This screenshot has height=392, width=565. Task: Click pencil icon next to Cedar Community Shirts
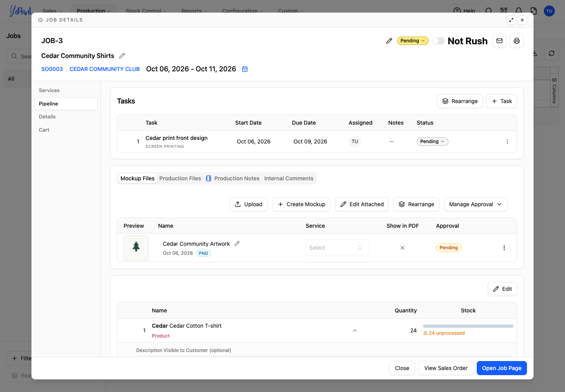pyautogui.click(x=122, y=56)
